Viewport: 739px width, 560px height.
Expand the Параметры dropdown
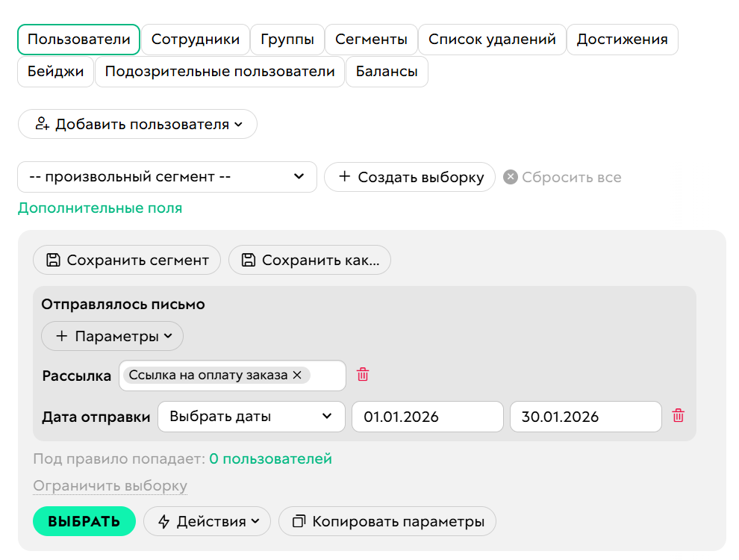112,336
